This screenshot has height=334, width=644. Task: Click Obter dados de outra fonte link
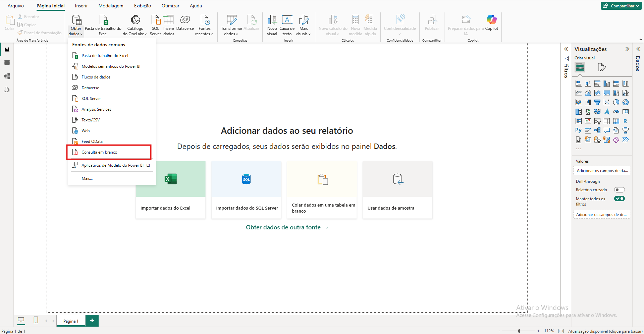click(x=287, y=227)
